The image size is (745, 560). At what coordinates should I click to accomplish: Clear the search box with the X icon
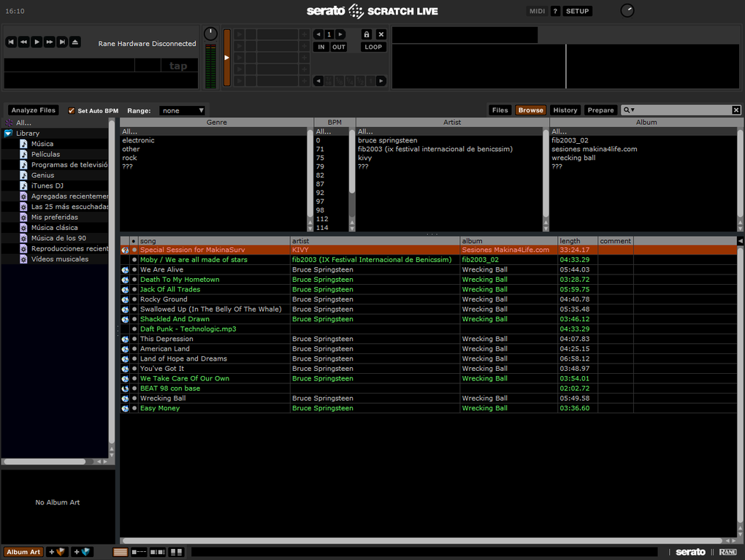(736, 110)
